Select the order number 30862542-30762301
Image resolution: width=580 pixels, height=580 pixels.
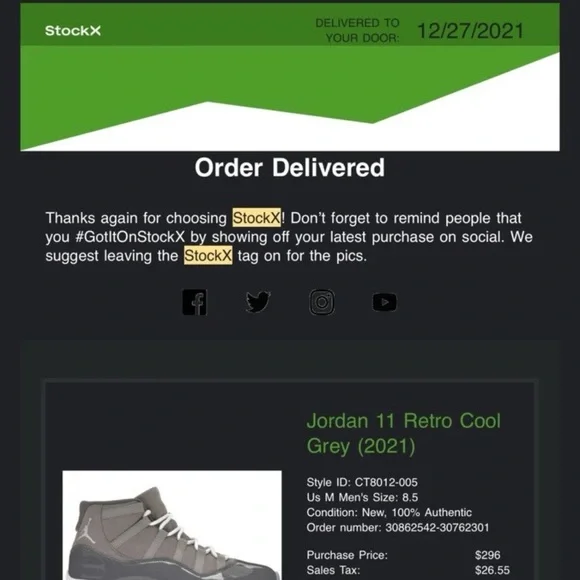point(437,527)
